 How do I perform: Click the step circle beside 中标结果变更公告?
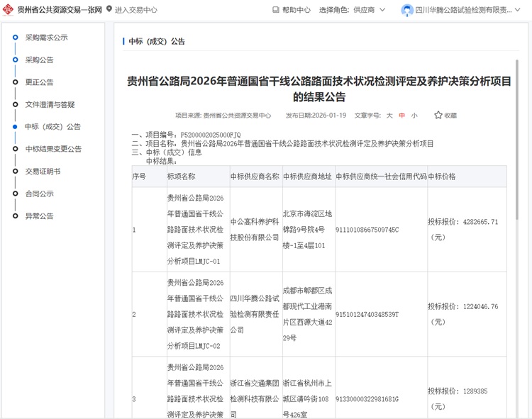16,149
